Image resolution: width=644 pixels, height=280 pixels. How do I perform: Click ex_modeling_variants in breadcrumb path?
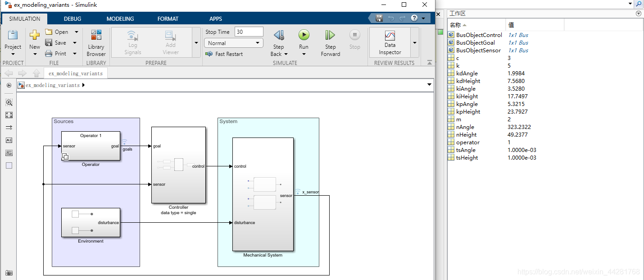click(53, 85)
